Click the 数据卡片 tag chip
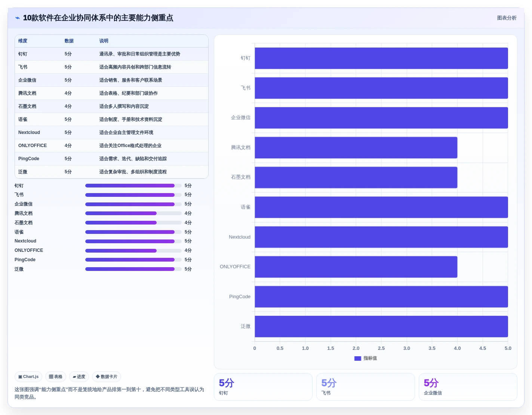 (107, 377)
